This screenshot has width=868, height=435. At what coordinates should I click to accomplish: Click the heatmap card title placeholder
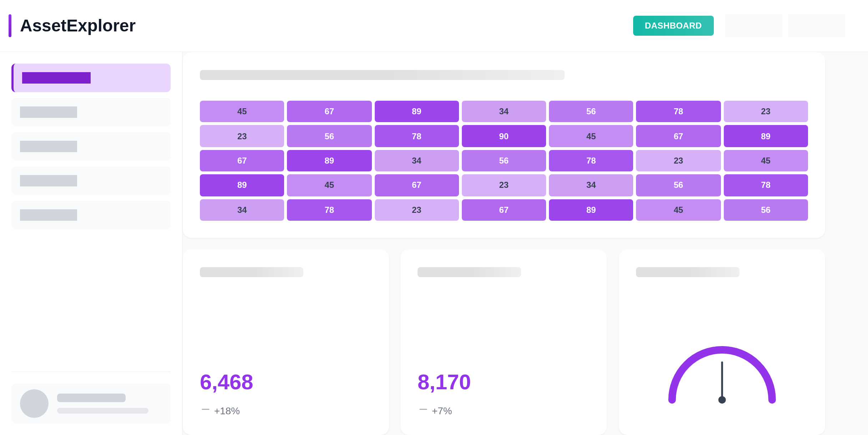coord(382,75)
